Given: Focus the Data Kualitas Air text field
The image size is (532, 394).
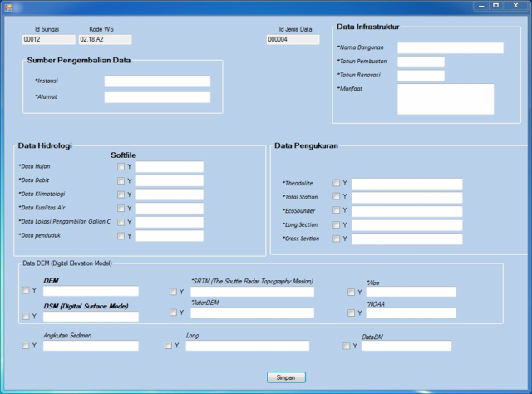Looking at the screenshot, I should 170,209.
